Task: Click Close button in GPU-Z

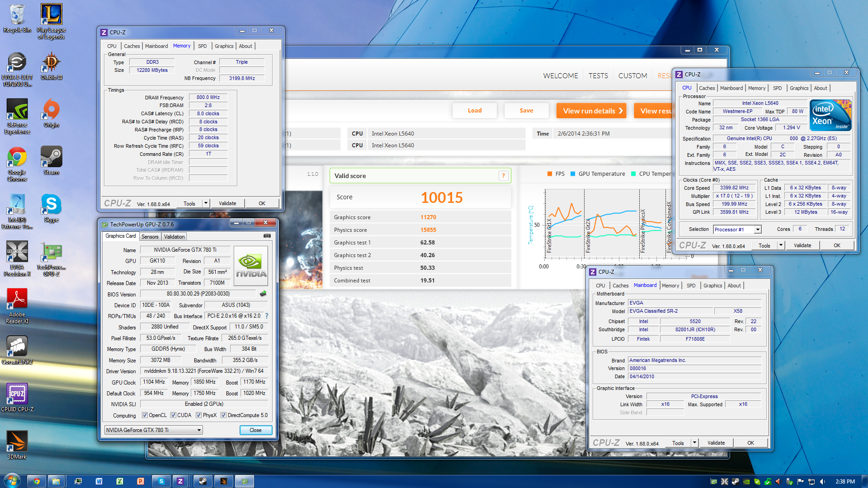Action: tap(255, 430)
